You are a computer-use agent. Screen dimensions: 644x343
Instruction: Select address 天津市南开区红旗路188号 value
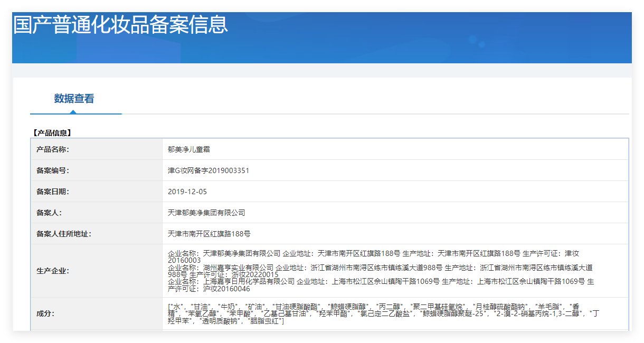[209, 234]
